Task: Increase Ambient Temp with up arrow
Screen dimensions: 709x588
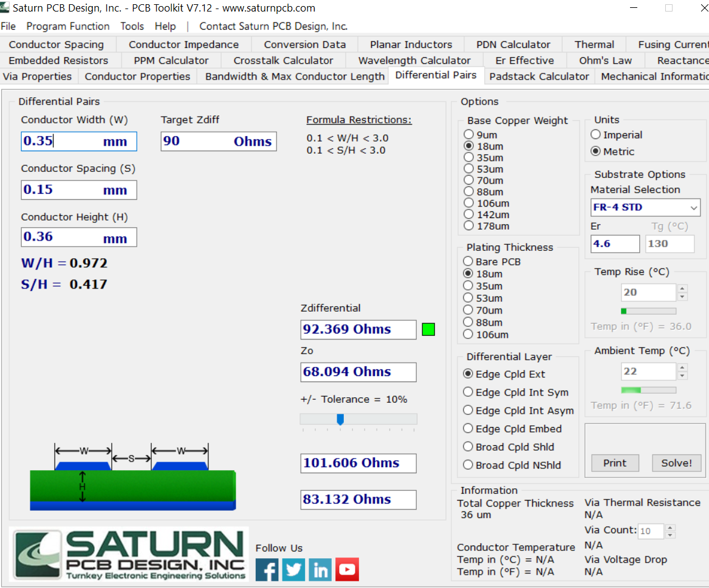Action: (x=682, y=367)
